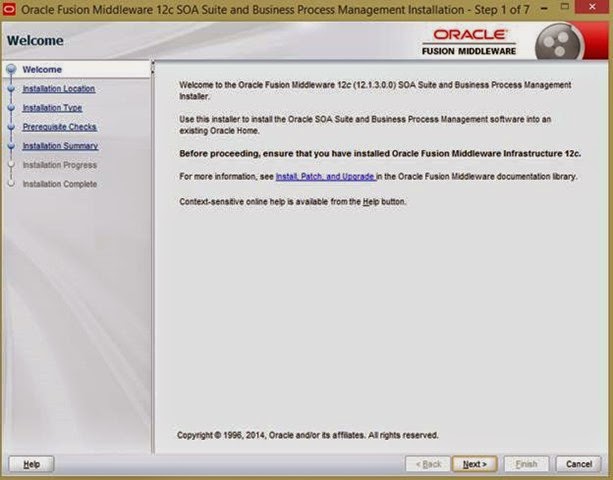Click the Installation Complete step bullet

pyautogui.click(x=11, y=183)
